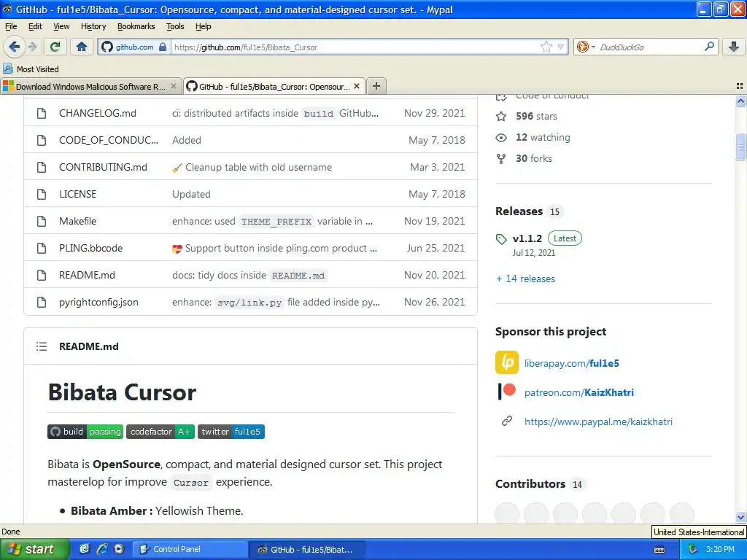The image size is (747, 560).
Task: Go back with the browser back arrow
Action: (14, 47)
